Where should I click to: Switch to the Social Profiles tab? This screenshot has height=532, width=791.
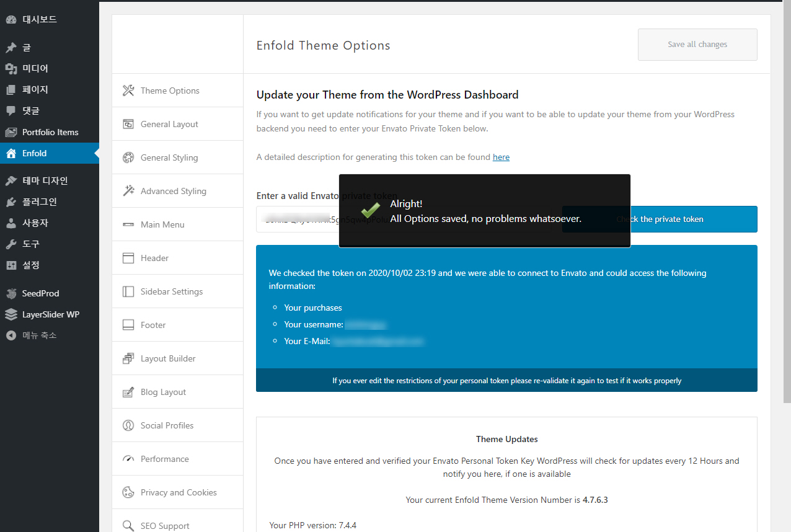pyautogui.click(x=177, y=425)
